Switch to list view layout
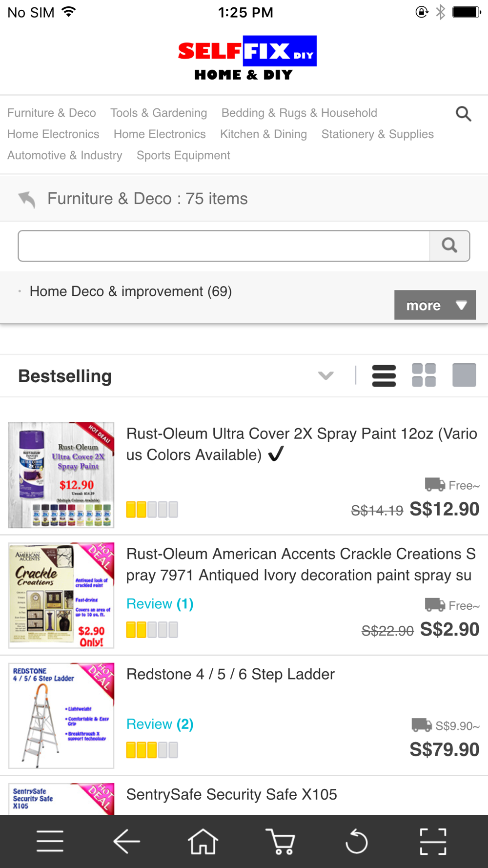This screenshot has height=868, width=488. coord(384,376)
